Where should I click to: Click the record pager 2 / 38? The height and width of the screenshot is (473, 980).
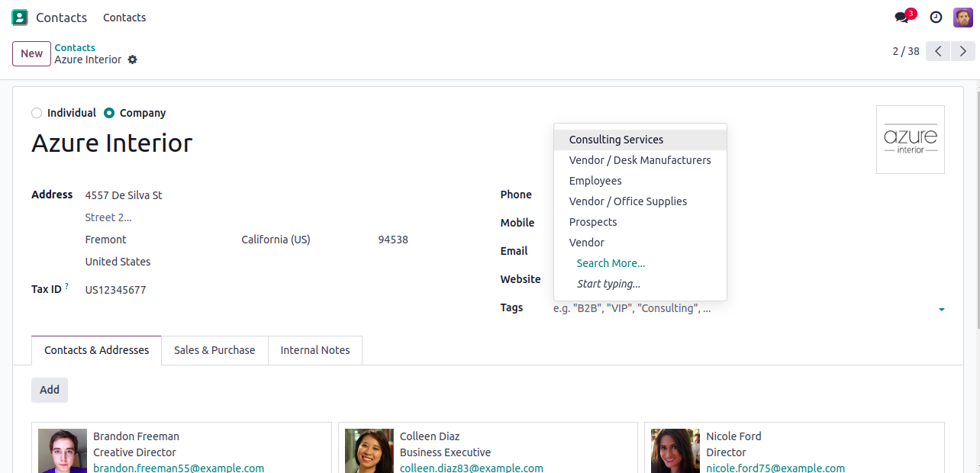pos(906,51)
